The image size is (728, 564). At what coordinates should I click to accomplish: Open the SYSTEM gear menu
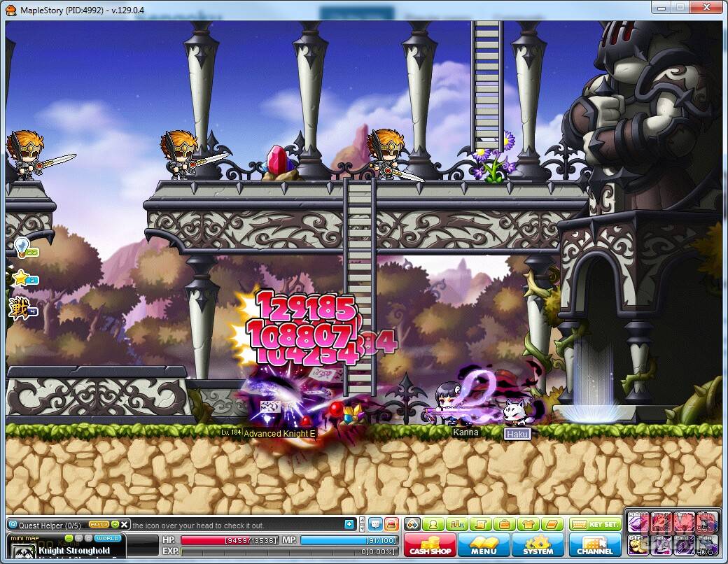[538, 545]
